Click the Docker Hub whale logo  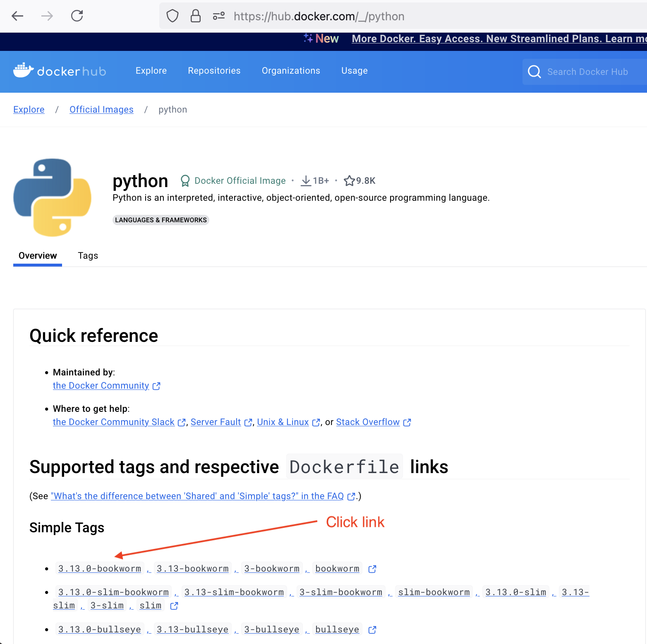click(x=23, y=70)
